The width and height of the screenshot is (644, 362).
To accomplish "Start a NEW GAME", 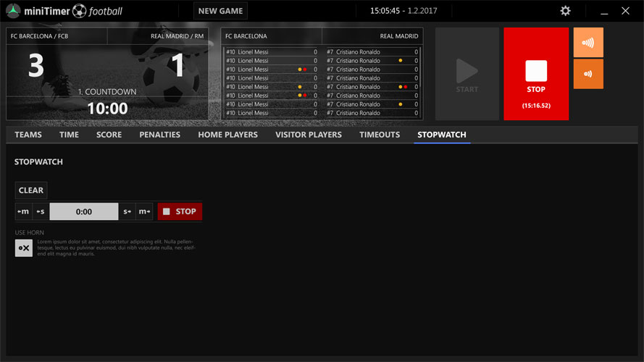I will (220, 11).
